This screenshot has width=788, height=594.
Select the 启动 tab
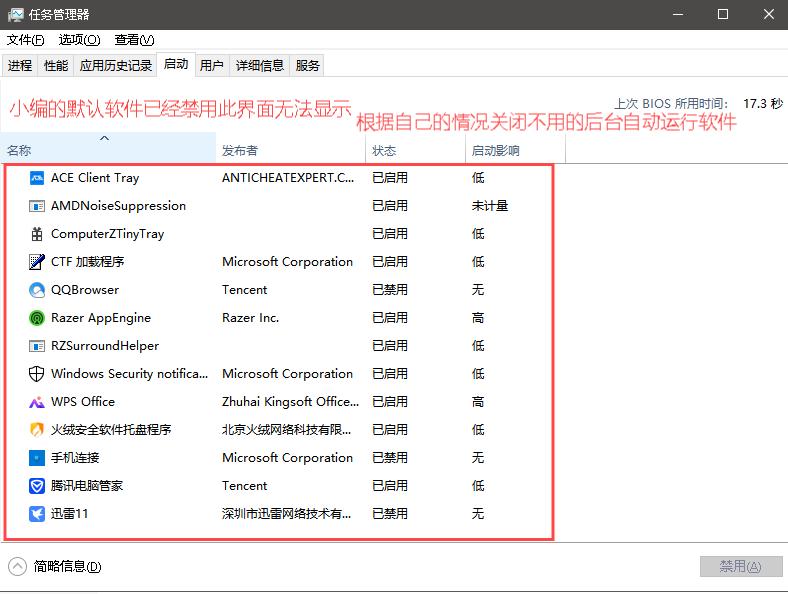click(176, 64)
